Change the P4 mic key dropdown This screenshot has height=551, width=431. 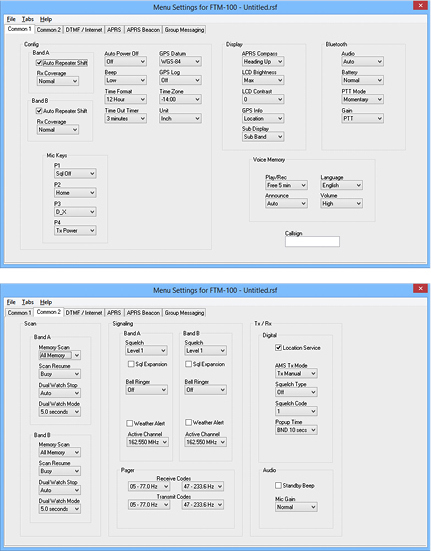[75, 231]
